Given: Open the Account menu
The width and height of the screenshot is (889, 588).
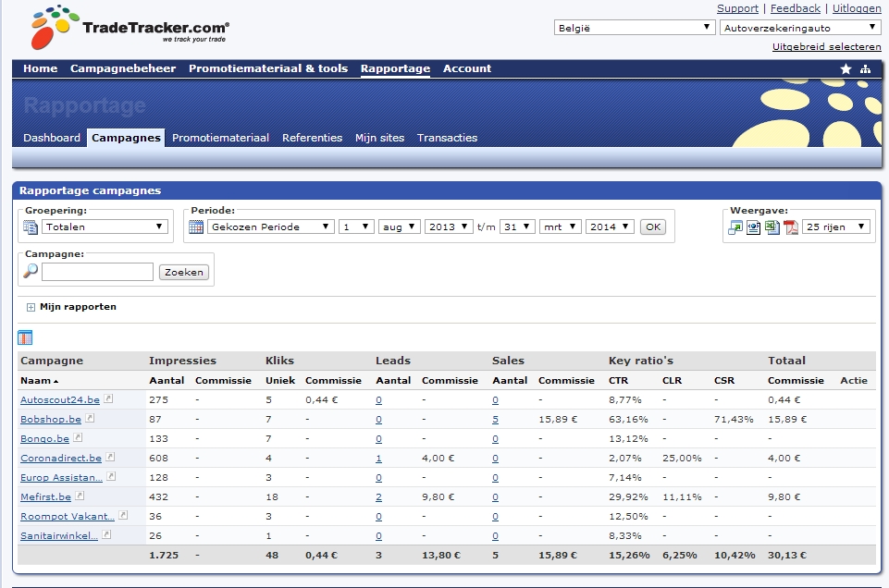Looking at the screenshot, I should tap(467, 68).
